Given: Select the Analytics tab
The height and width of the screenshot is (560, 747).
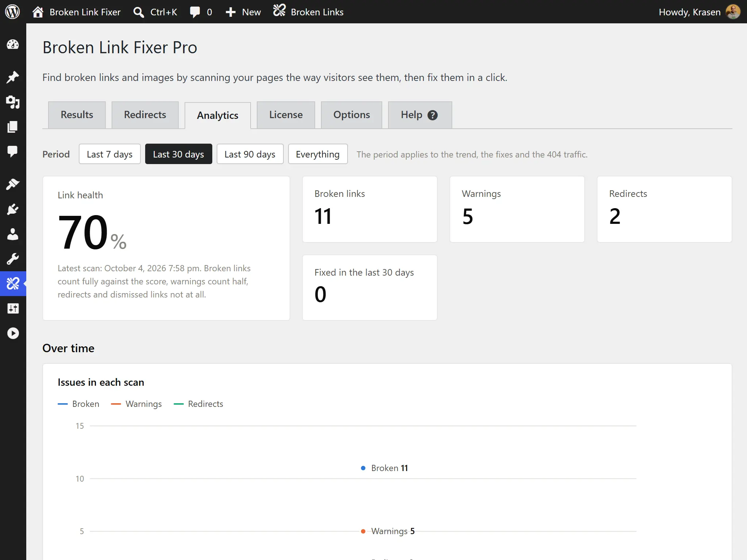Looking at the screenshot, I should tap(218, 116).
